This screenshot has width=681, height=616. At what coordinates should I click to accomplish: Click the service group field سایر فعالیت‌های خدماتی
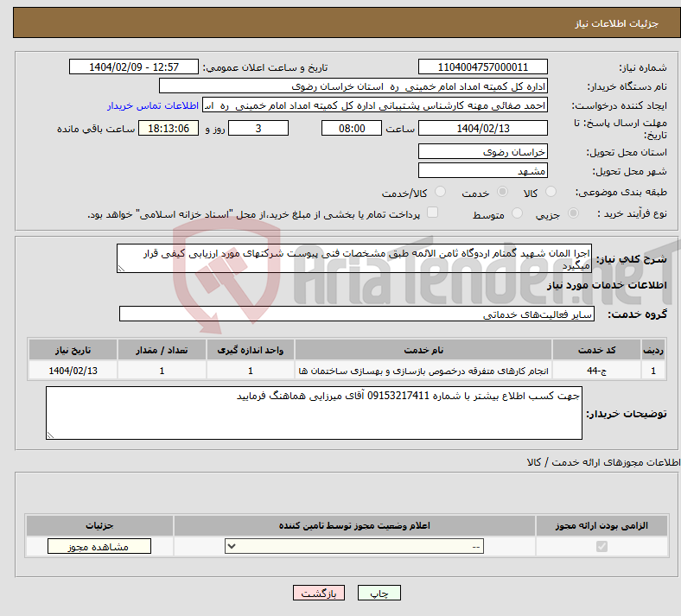click(357, 314)
